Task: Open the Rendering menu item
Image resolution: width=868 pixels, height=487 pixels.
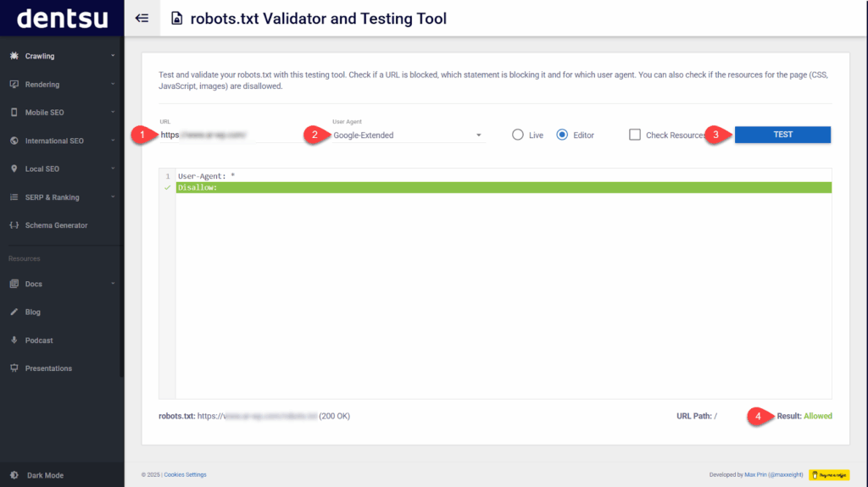Action: 62,84
